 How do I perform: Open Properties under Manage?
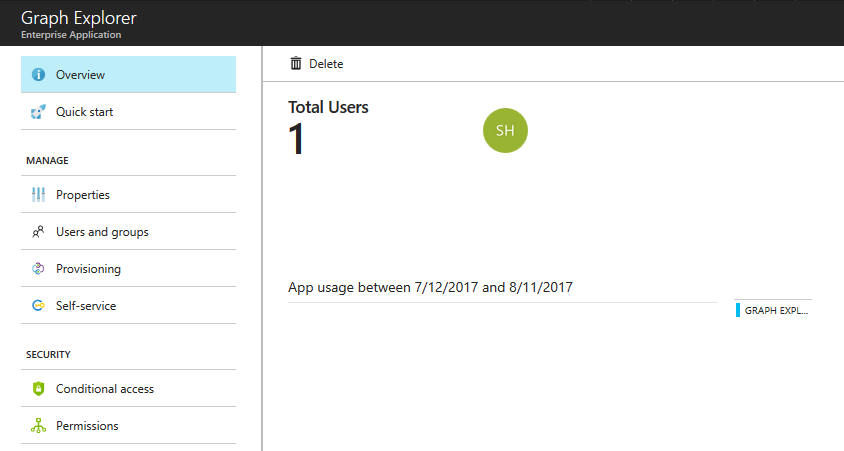point(128,194)
